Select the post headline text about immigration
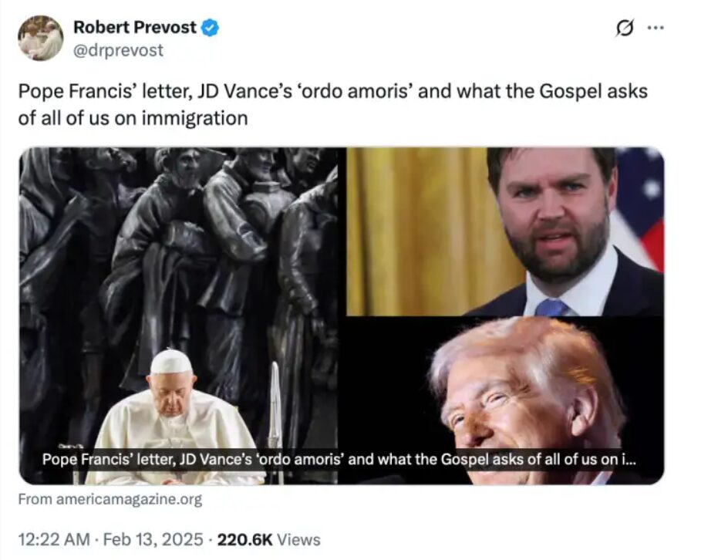Viewport: 728px width, 560px height. click(x=332, y=104)
